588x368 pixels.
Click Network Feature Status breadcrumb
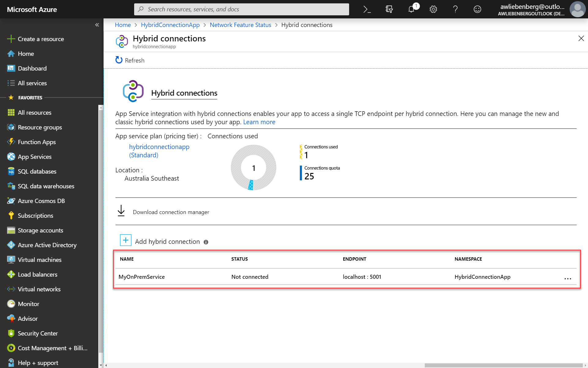[x=240, y=25]
